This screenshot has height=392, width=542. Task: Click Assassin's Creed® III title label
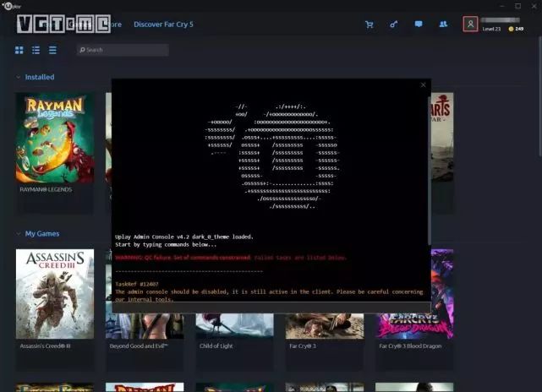[x=46, y=346]
